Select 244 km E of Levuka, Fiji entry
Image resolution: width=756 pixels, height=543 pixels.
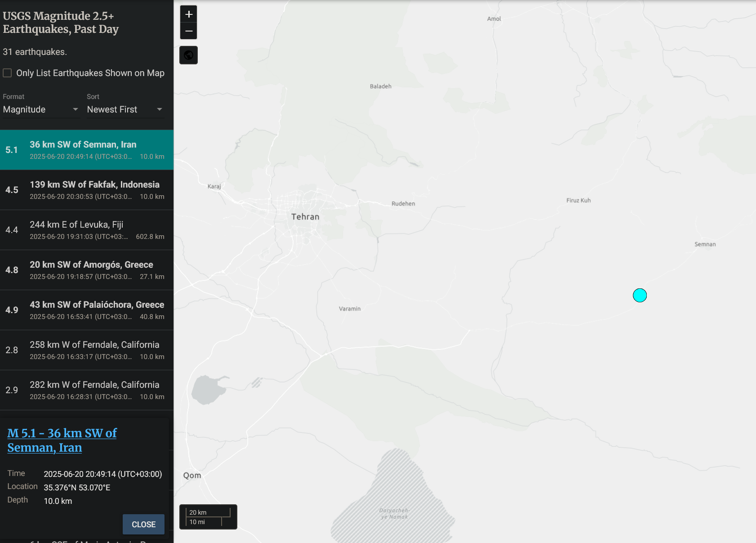click(x=87, y=230)
